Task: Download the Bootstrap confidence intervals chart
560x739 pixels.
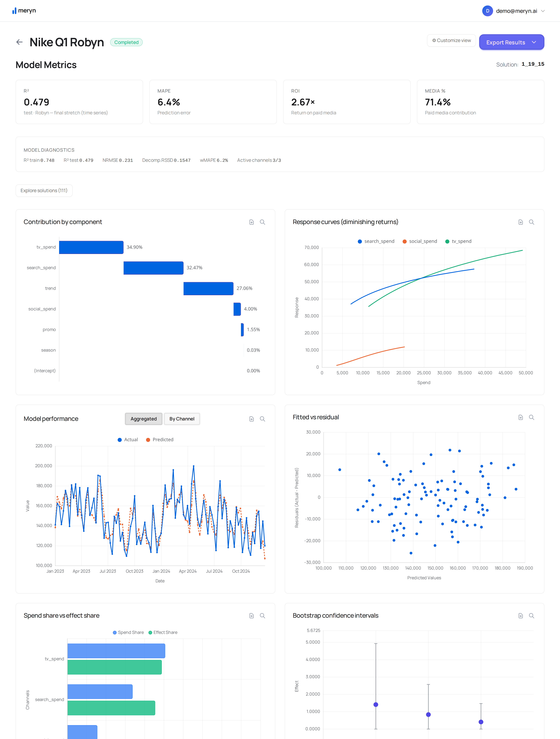Action: (x=521, y=616)
